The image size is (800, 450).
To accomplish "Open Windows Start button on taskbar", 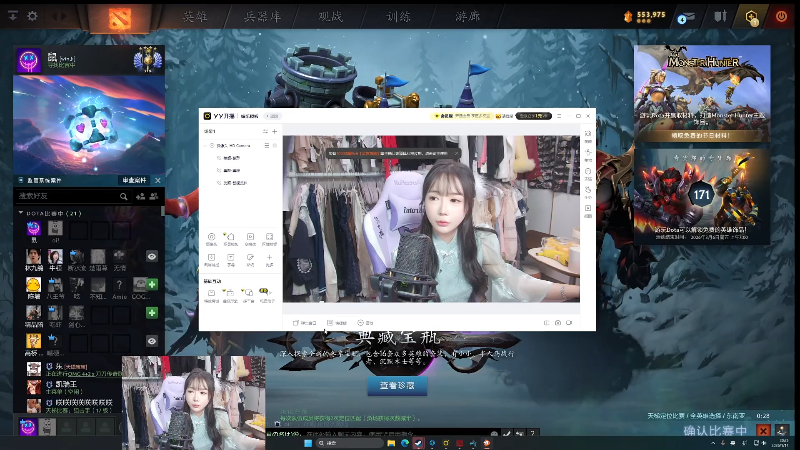I will 308,443.
